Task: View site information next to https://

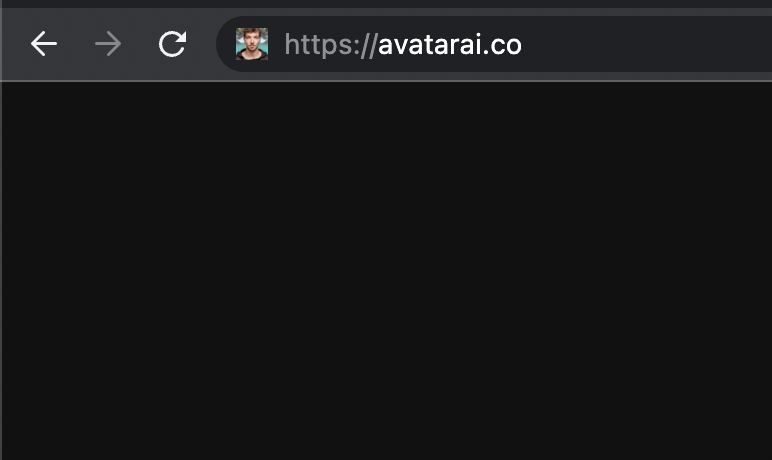Action: 252,44
